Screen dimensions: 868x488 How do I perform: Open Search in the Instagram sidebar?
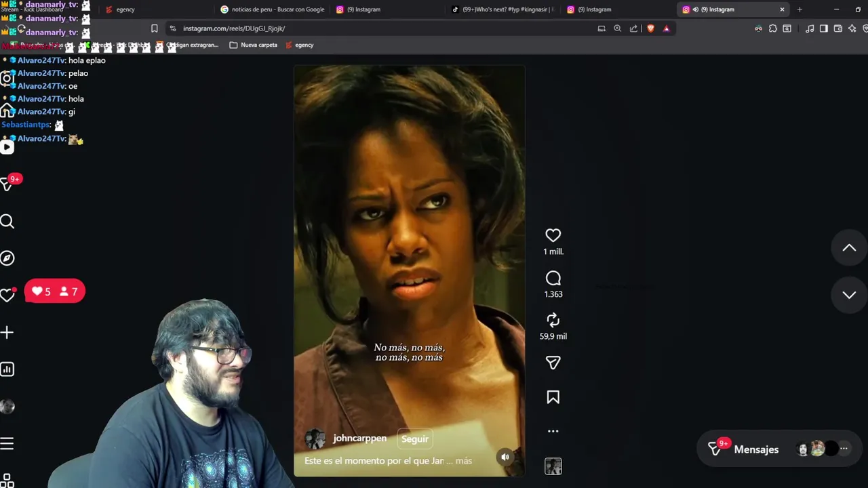point(7,222)
